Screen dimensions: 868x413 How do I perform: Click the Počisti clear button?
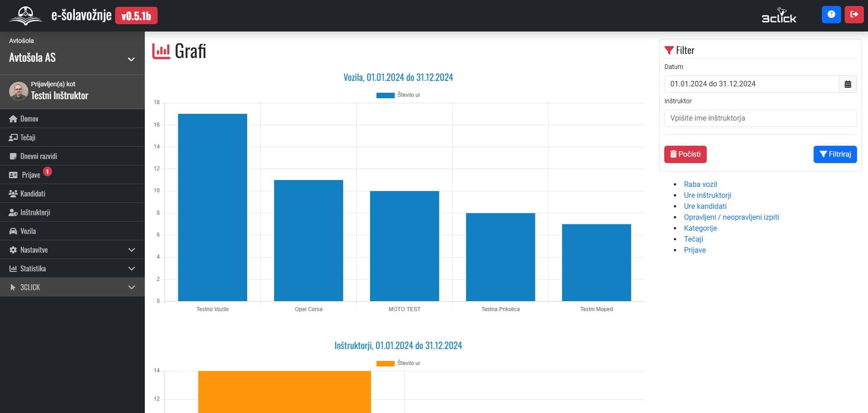(x=685, y=154)
